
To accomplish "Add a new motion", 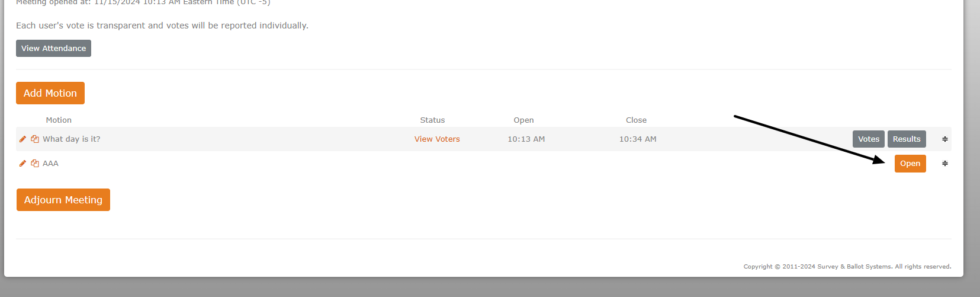I will [50, 93].
